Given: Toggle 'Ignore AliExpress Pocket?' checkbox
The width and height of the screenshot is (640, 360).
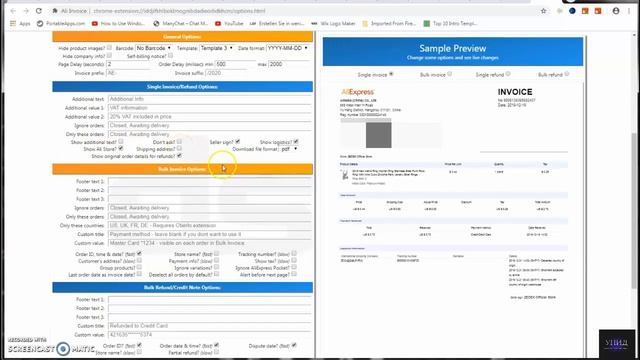Looking at the screenshot, I should pos(294,267).
